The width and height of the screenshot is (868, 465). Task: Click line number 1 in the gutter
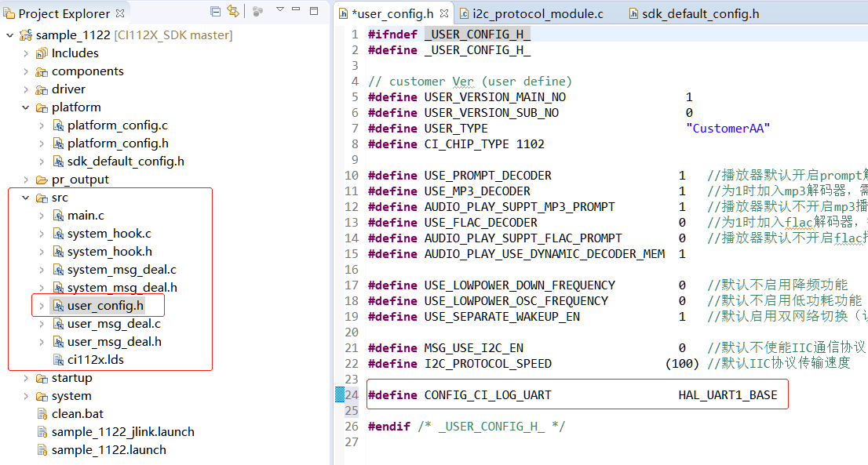point(355,35)
